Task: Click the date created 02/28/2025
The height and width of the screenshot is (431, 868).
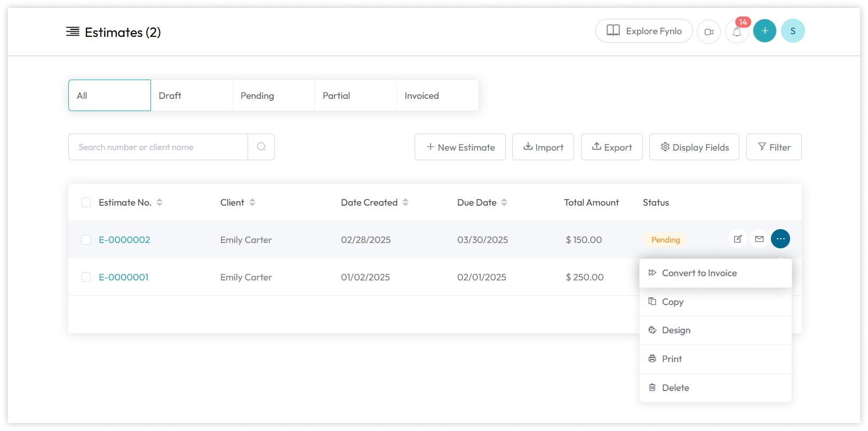Action: 366,240
